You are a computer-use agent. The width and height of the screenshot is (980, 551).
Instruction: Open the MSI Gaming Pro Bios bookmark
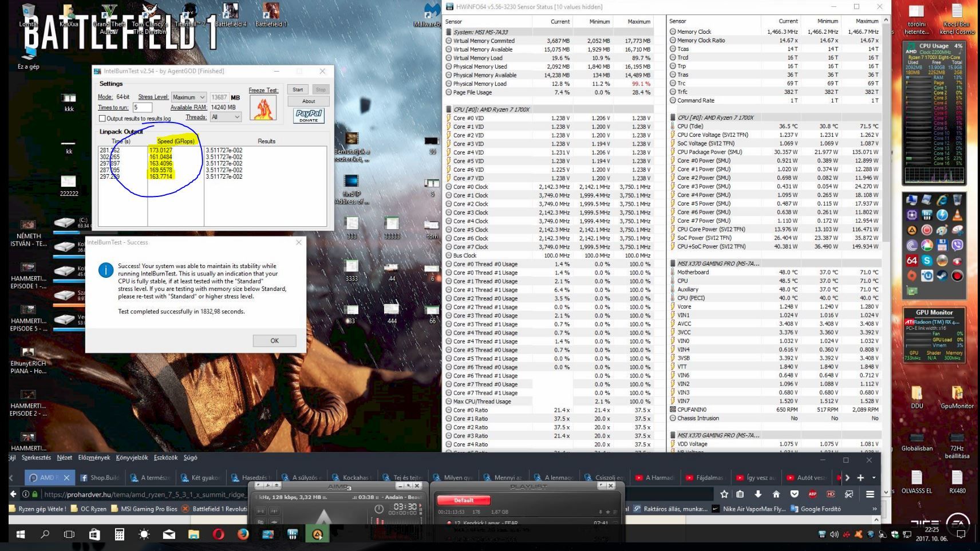(x=144, y=509)
